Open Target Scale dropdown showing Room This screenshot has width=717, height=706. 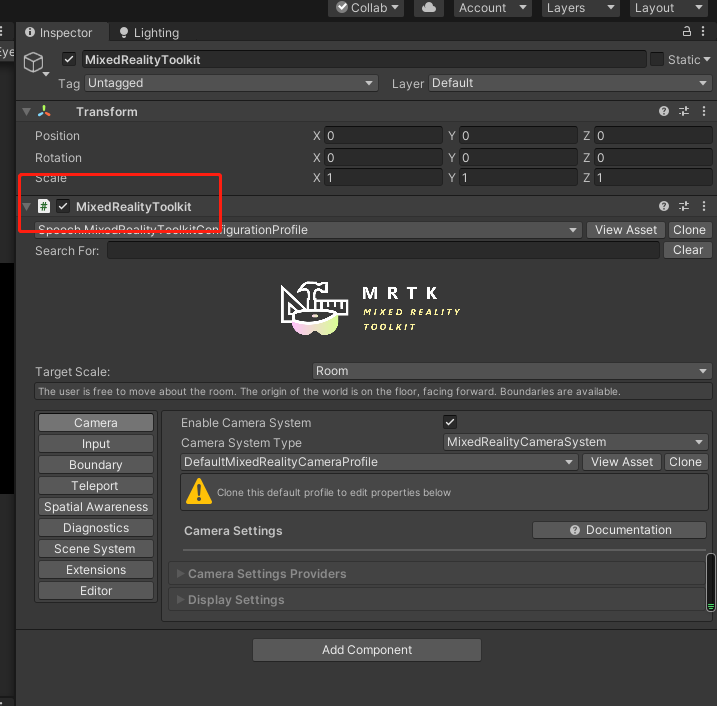point(512,371)
